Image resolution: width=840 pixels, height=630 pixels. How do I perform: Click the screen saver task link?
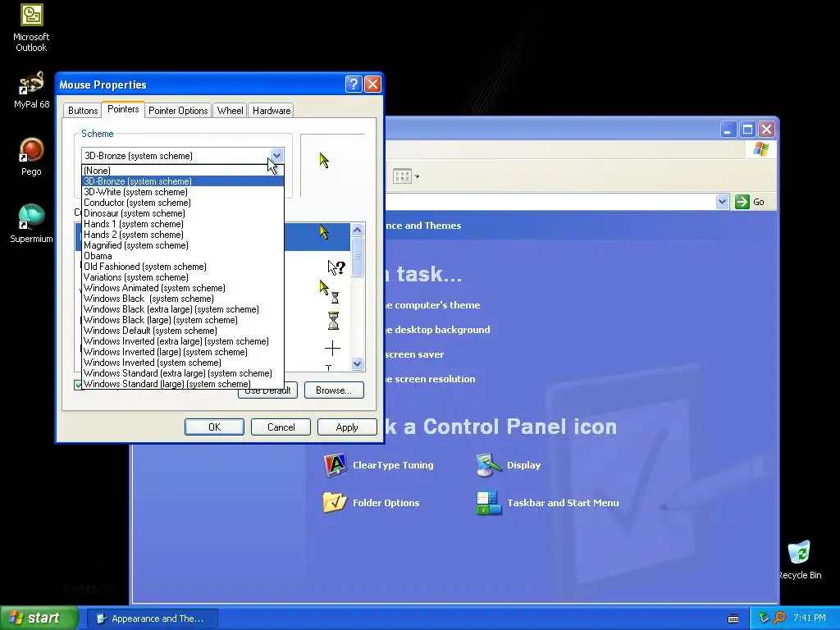click(x=415, y=354)
